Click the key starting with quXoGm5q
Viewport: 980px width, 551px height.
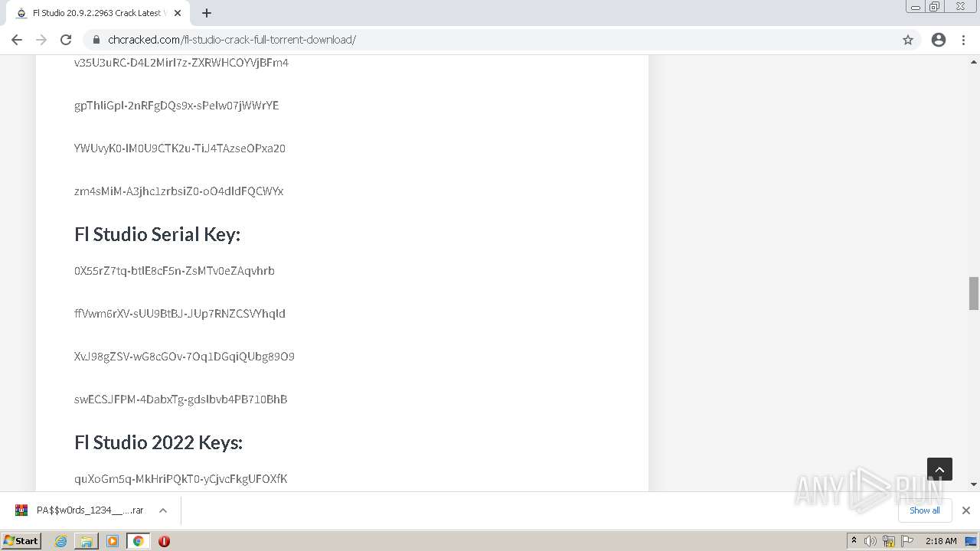181,479
